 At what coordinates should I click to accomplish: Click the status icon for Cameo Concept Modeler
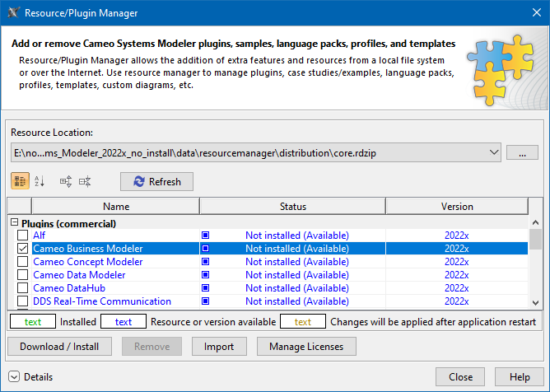206,262
